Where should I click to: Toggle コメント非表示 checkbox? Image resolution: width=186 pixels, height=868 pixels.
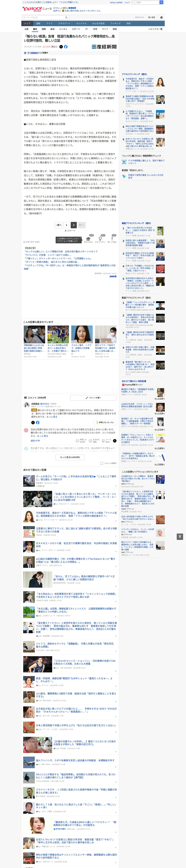click(x=102, y=463)
